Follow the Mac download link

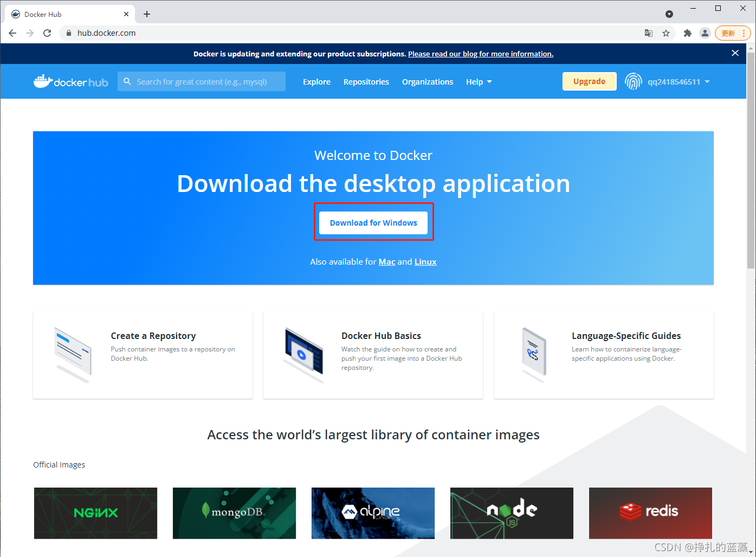click(x=387, y=262)
